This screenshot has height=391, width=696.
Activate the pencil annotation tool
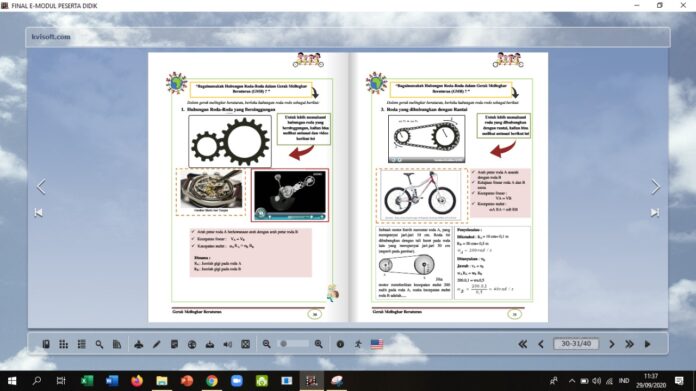pos(156,344)
